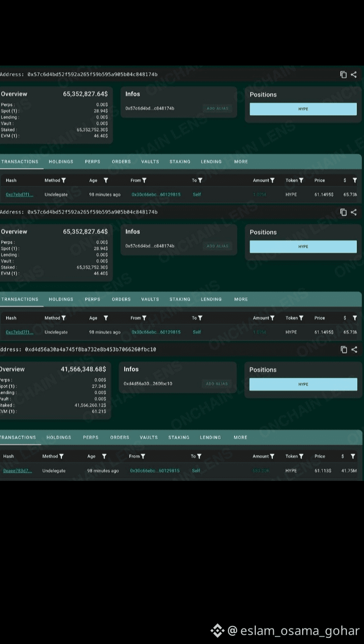Open PERPS tab for the 41,566,348.68$ account

(x=91, y=437)
